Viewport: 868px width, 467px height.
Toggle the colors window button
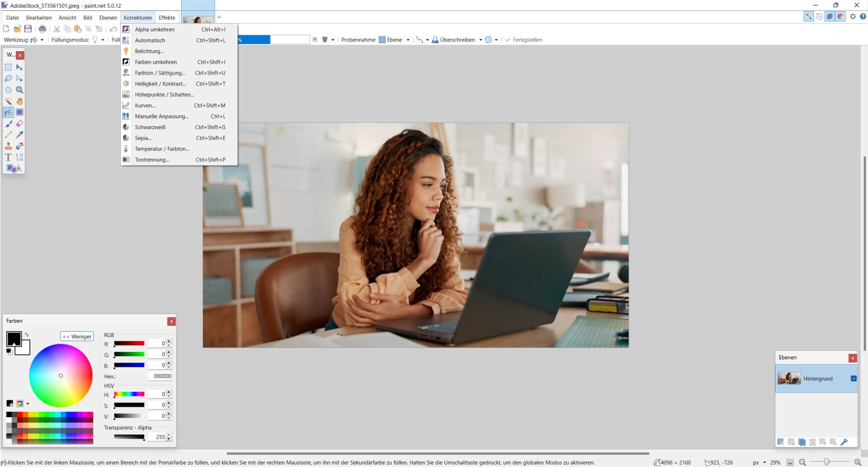(x=840, y=17)
